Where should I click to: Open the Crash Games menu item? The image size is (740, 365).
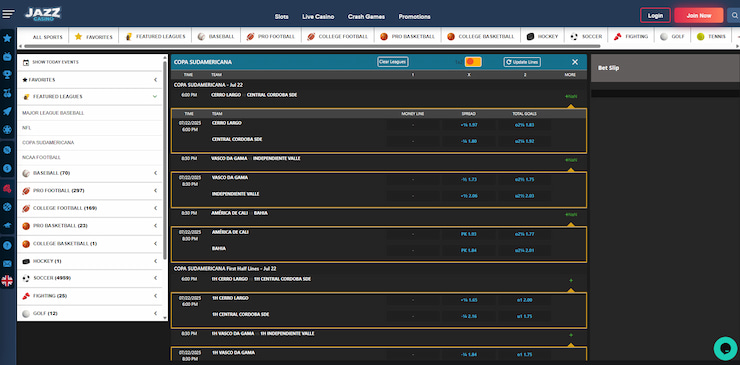pos(366,17)
